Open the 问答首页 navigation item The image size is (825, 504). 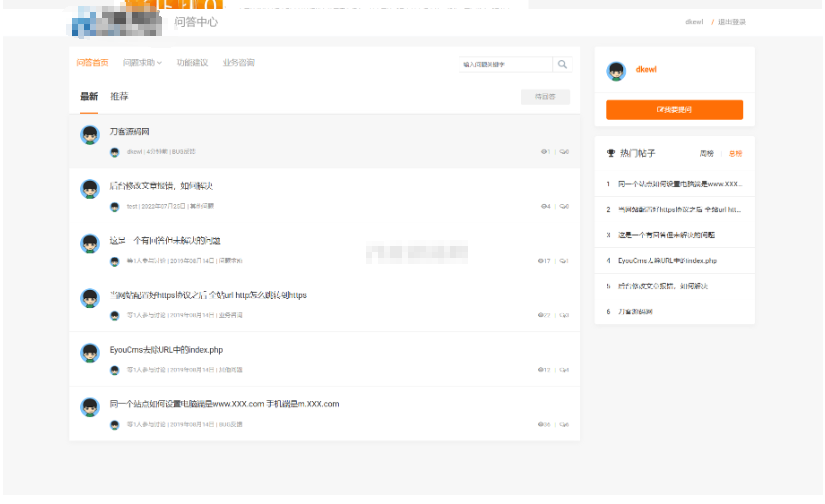click(x=93, y=63)
